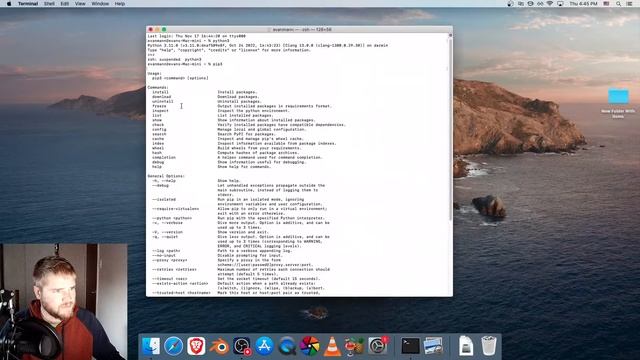
Task: Open the document file in the Dock
Action: (466, 346)
